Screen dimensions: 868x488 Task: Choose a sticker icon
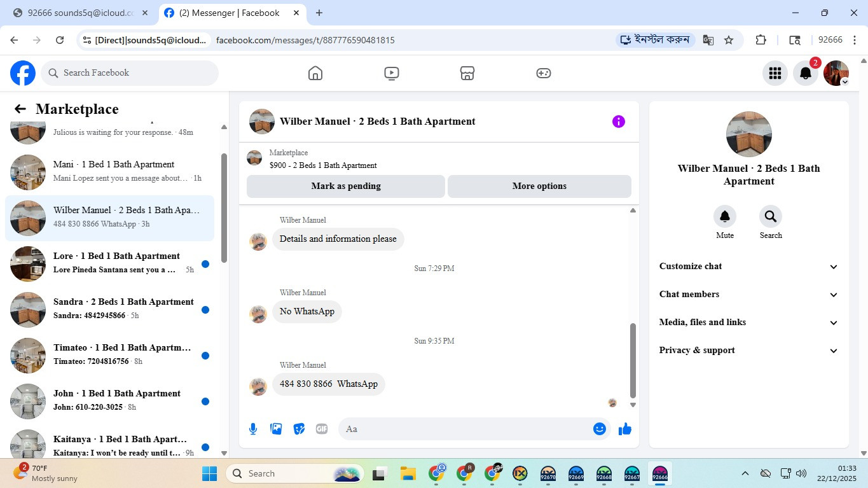299,429
